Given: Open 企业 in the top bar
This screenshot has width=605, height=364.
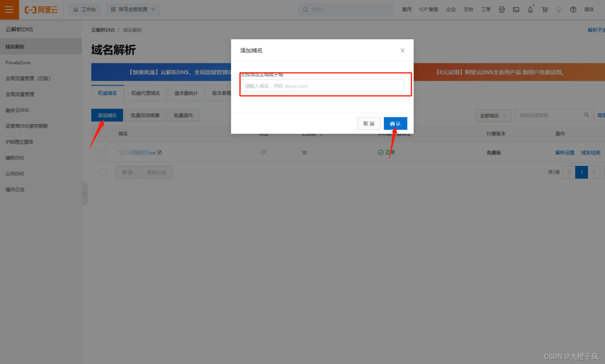Looking at the screenshot, I should tap(451, 9).
